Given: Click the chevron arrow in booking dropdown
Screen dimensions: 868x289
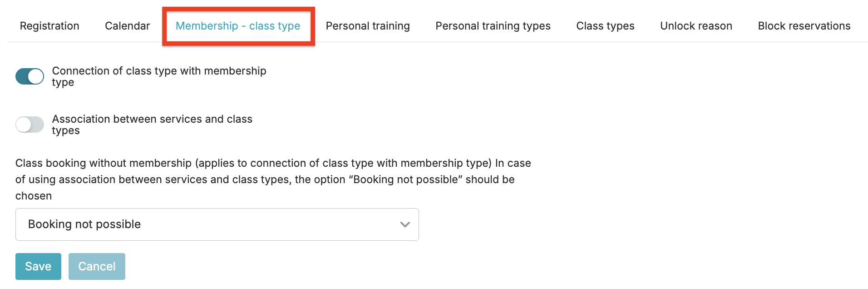Looking at the screenshot, I should (405, 224).
